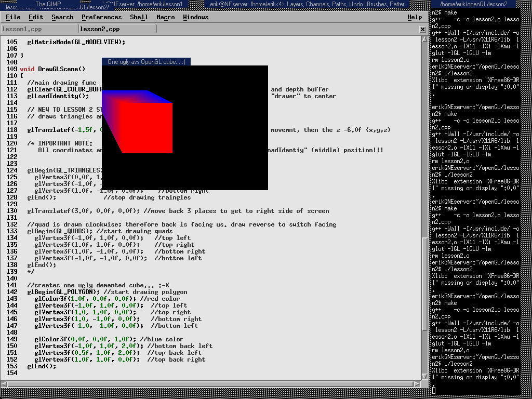Switch to the lesson1.cpp tab

tap(22, 30)
